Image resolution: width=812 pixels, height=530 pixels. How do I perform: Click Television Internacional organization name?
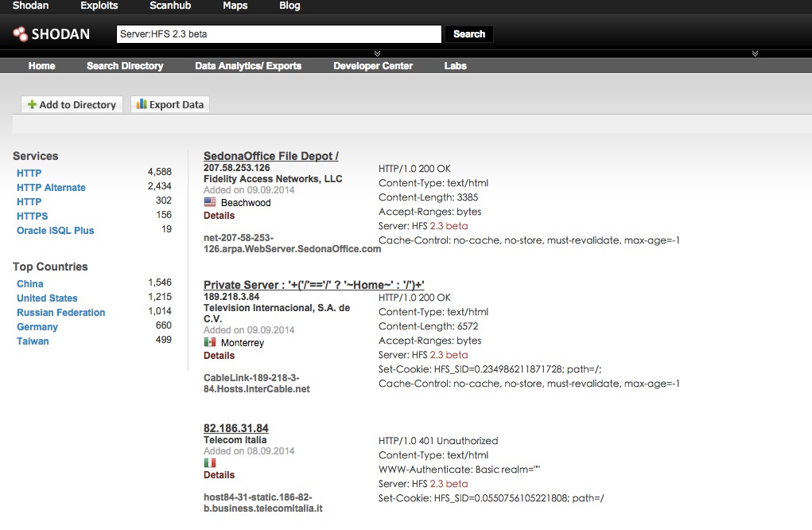[277, 314]
